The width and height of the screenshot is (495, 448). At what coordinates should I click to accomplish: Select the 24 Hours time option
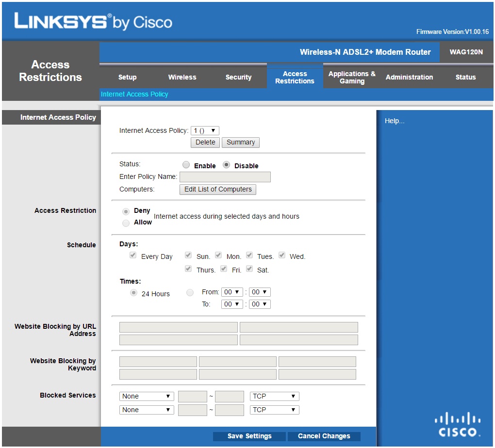pyautogui.click(x=133, y=293)
